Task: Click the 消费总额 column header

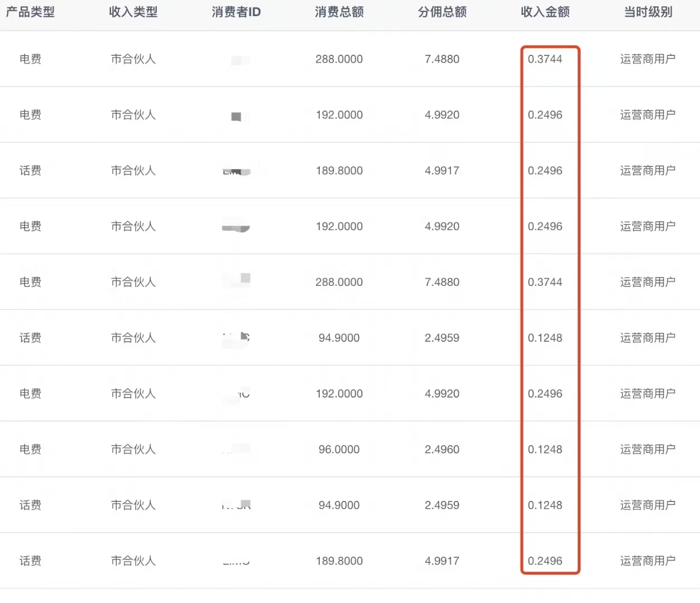Action: click(339, 12)
